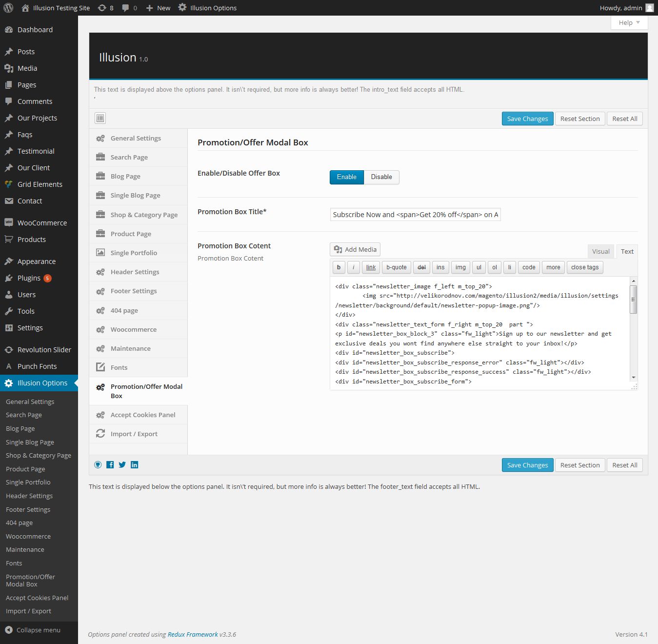
Task: Click the editor's vertical scrollbar thumb
Action: (634, 299)
